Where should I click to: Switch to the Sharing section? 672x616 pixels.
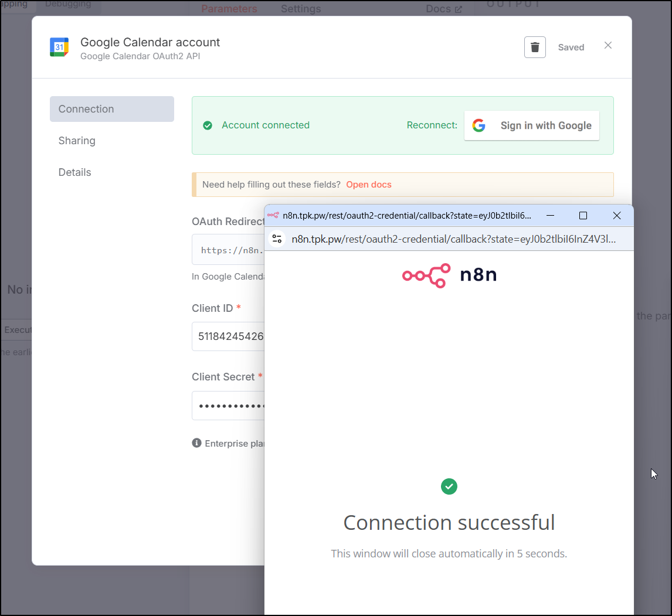coord(77,141)
